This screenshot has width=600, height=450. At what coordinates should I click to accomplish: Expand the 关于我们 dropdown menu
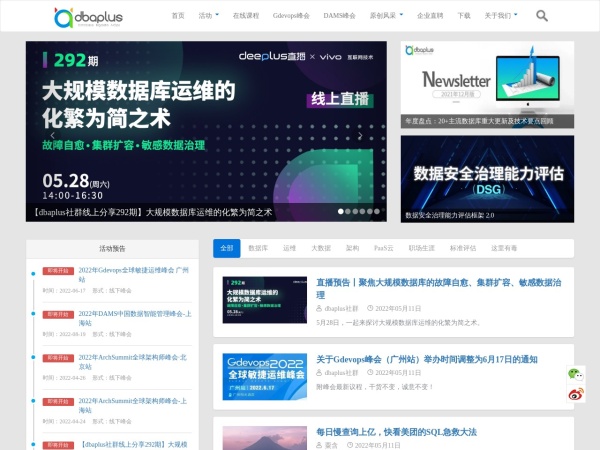point(501,16)
